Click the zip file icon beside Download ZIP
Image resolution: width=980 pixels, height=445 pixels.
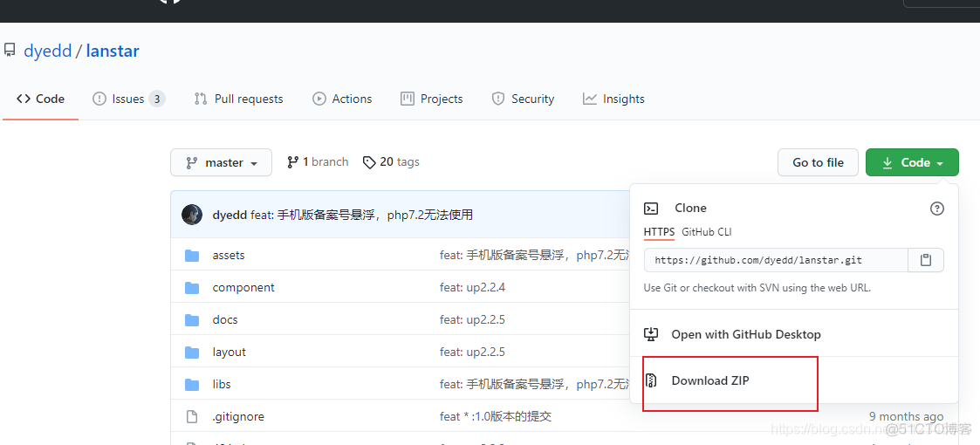point(651,380)
